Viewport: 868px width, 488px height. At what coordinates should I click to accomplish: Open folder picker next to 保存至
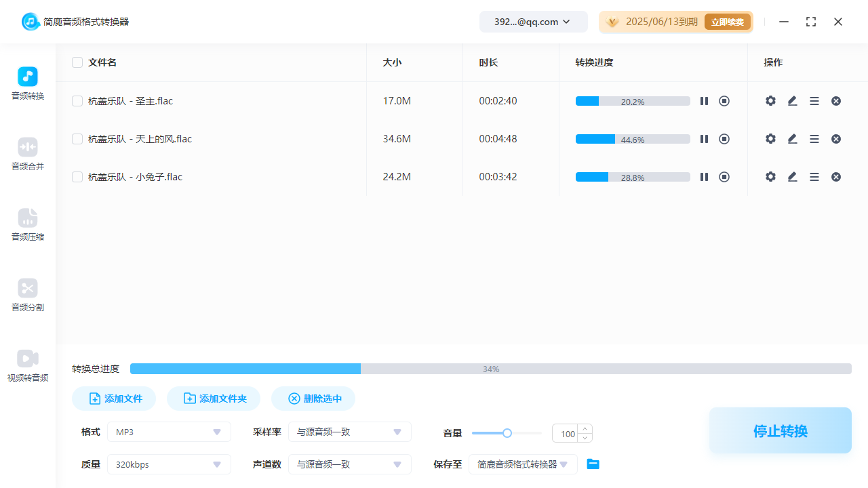(593, 464)
